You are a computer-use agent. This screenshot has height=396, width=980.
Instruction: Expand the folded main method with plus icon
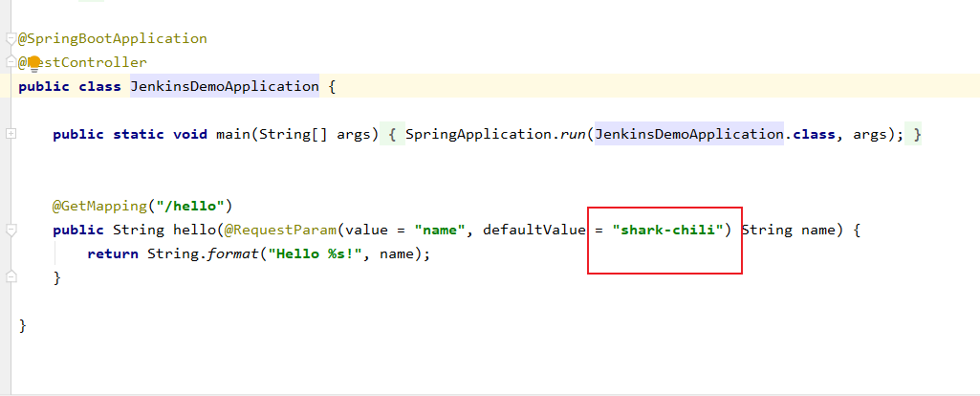11,134
